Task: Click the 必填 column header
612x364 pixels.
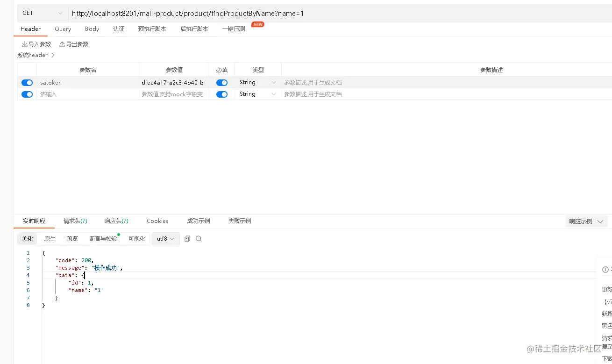Action: coord(222,70)
